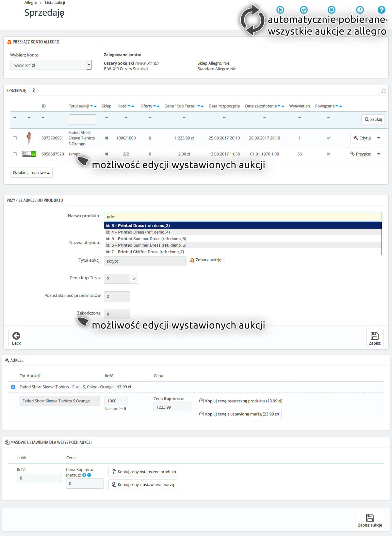Choose suggestion id: 7 Printed Chiffon Dress
This screenshot has height=536, width=392.
(x=243, y=252)
